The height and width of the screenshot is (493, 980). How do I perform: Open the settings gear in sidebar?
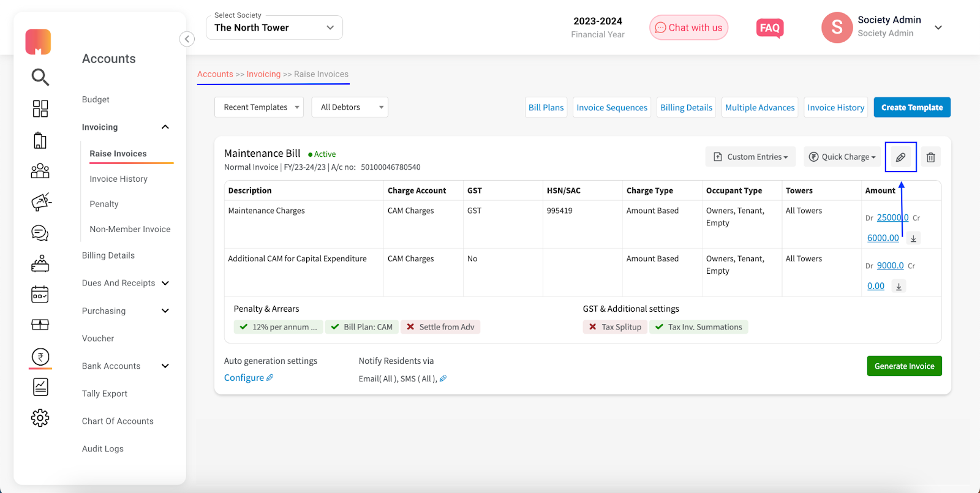tap(40, 418)
